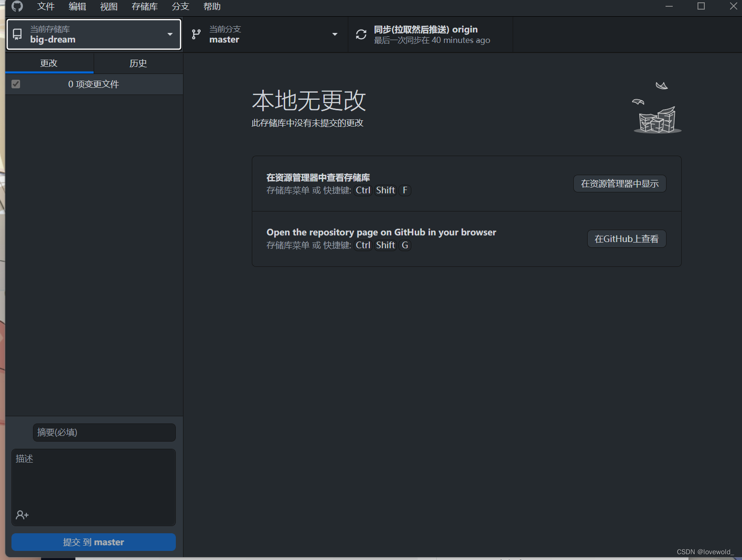Focus the 摘要(必填) summary field
This screenshot has width=742, height=560.
(104, 433)
